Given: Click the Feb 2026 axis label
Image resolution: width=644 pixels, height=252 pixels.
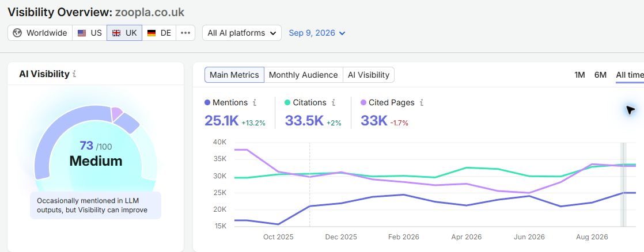Looking at the screenshot, I should [x=404, y=237].
